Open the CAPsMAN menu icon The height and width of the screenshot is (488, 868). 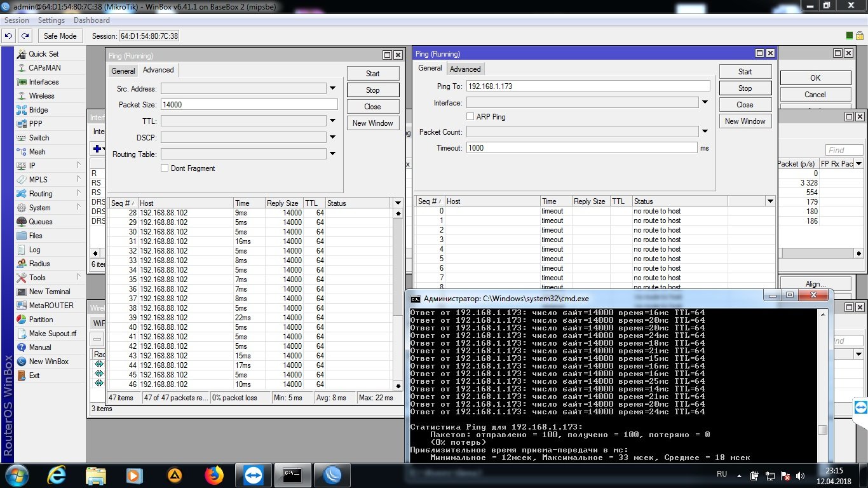[22, 68]
